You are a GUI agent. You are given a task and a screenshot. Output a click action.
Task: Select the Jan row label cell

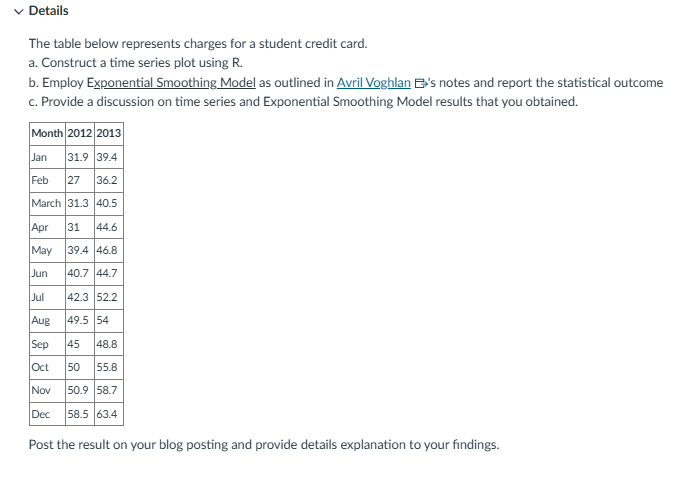pyautogui.click(x=40, y=157)
